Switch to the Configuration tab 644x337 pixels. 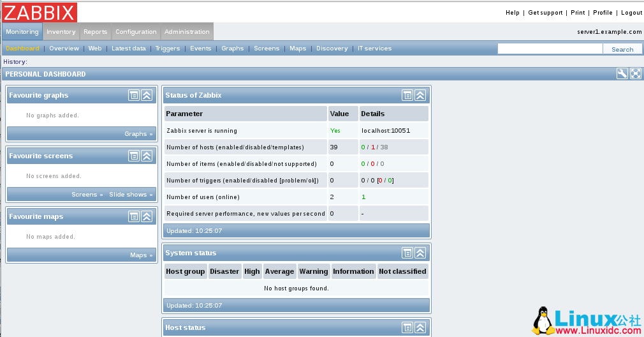click(x=136, y=31)
